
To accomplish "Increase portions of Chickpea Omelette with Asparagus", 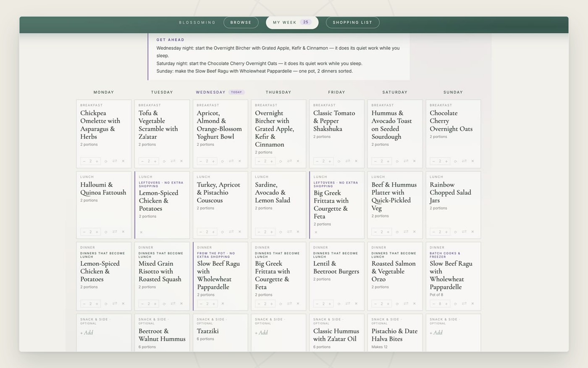I will click(x=97, y=161).
